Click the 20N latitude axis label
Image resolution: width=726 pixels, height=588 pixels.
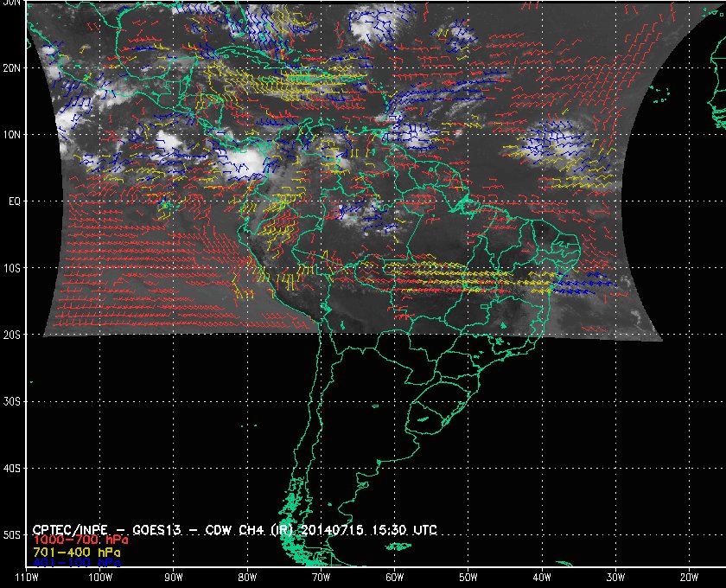point(12,67)
